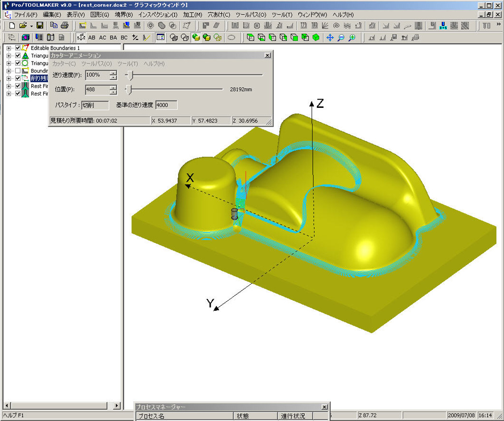Image resolution: width=504 pixels, height=421 pixels.
Task: Uncheck the Editable Boundaries 1 checkbox
Action: 18,48
